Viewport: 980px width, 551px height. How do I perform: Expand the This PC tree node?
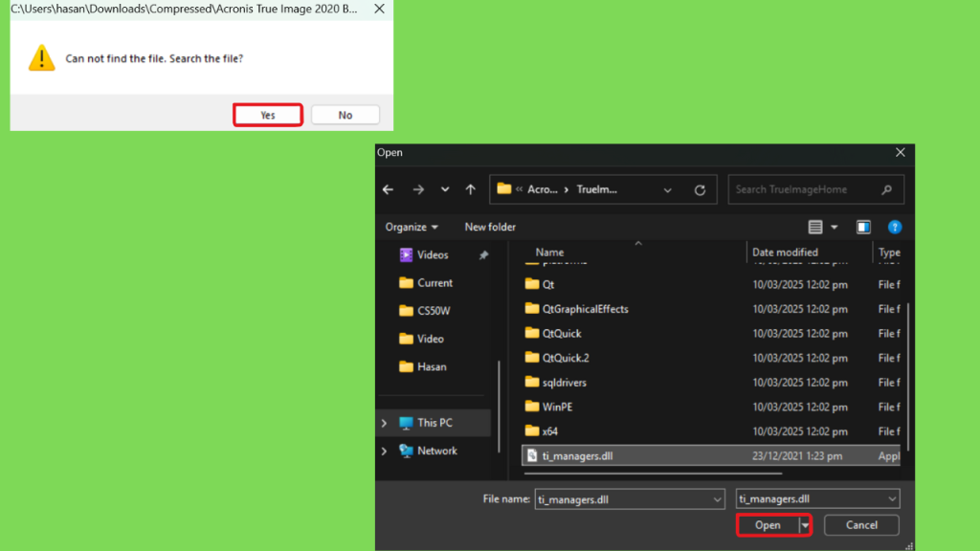tap(385, 423)
